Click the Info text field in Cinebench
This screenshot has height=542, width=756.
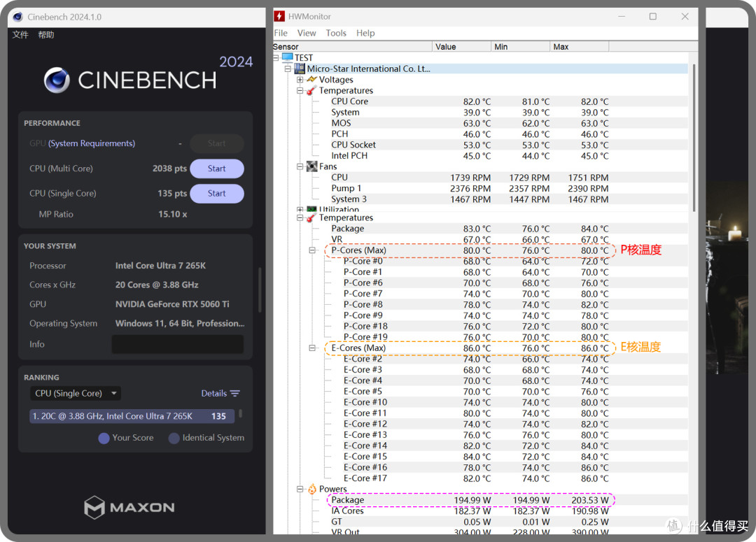(x=177, y=345)
